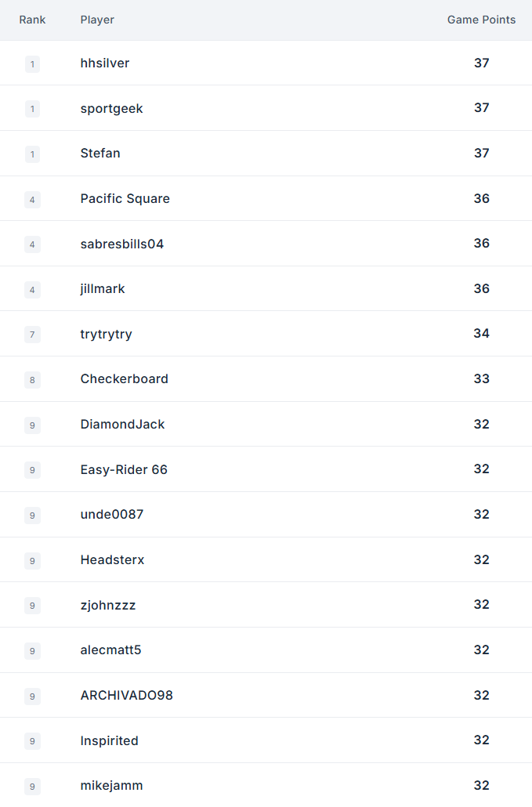The image size is (532, 807).
Task: Click Headsterx's 32 game points value
Action: [x=482, y=559]
